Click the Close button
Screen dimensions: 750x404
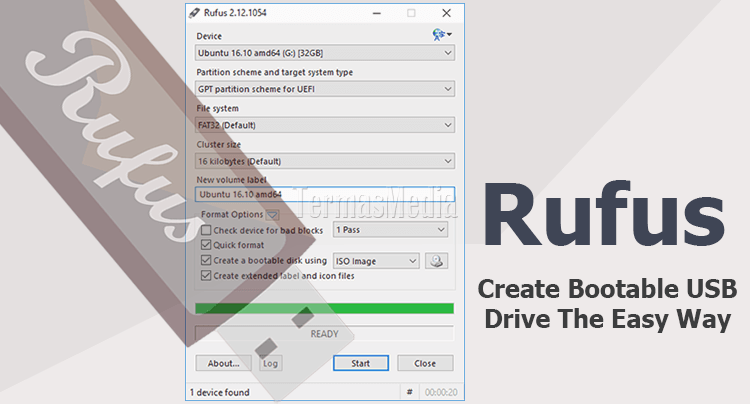point(425,363)
